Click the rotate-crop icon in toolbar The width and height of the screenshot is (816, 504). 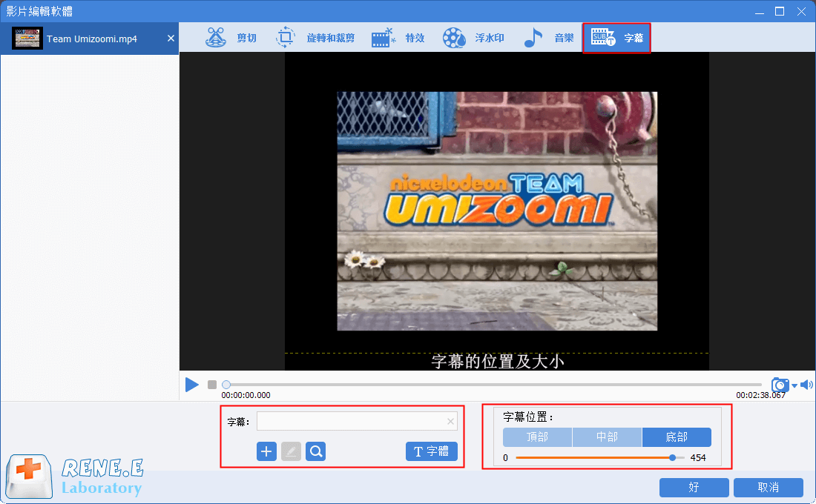coord(285,38)
